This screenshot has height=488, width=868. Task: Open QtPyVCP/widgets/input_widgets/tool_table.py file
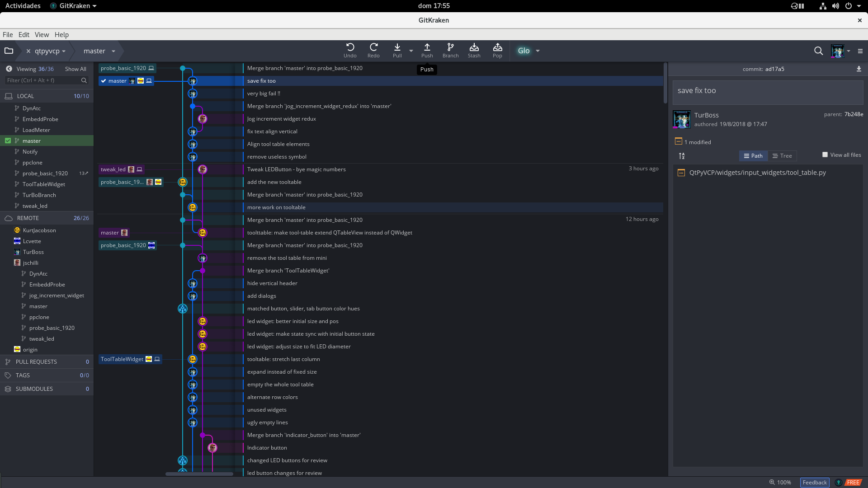coord(757,173)
